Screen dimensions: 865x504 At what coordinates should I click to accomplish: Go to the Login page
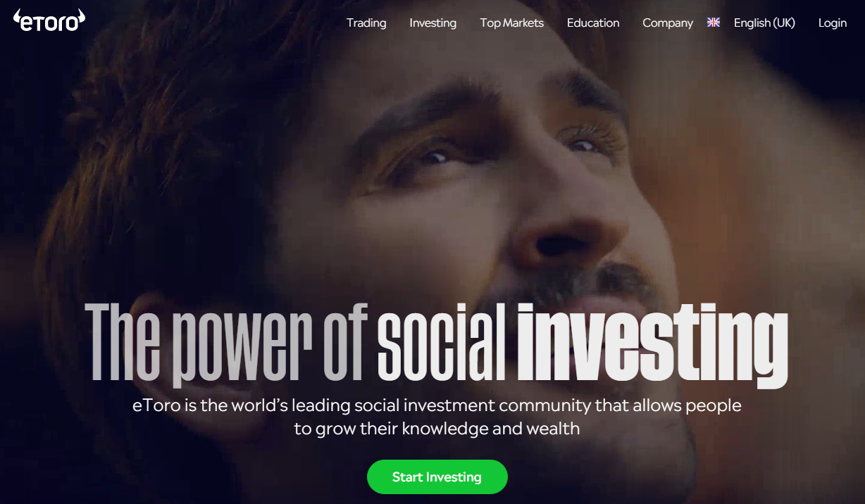pyautogui.click(x=833, y=23)
